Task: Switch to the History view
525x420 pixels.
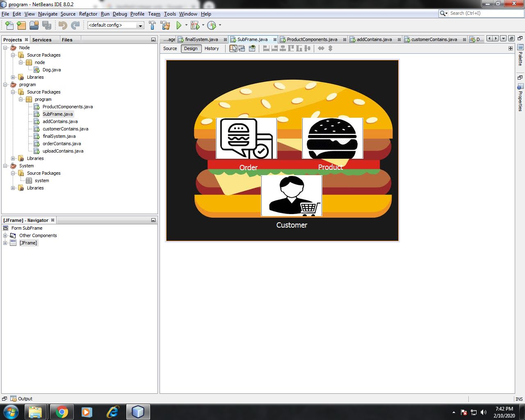Action: click(x=211, y=48)
